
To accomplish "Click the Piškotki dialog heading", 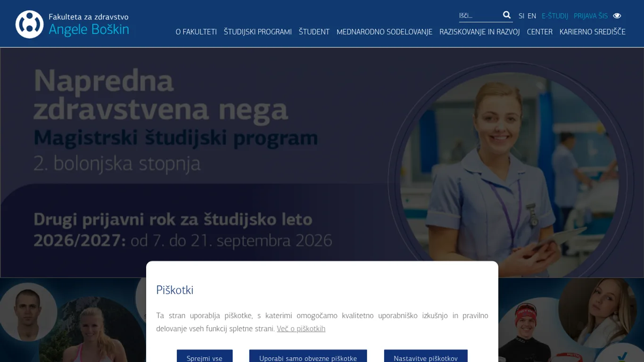I will (175, 290).
